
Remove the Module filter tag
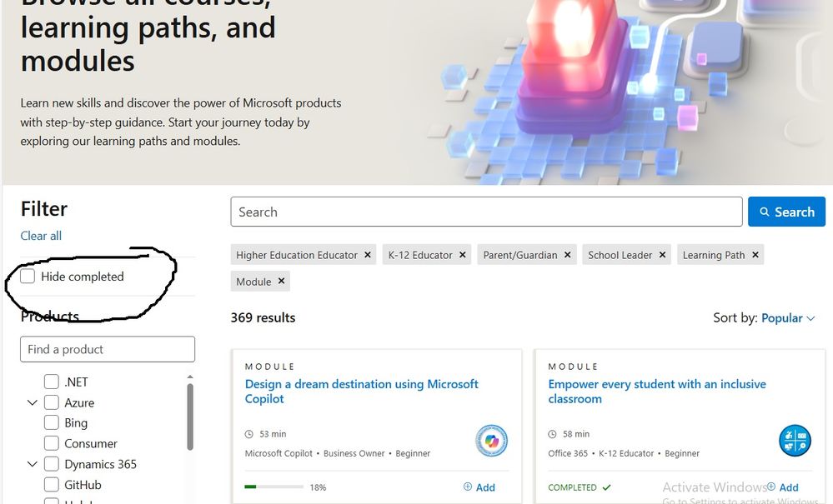(x=281, y=282)
